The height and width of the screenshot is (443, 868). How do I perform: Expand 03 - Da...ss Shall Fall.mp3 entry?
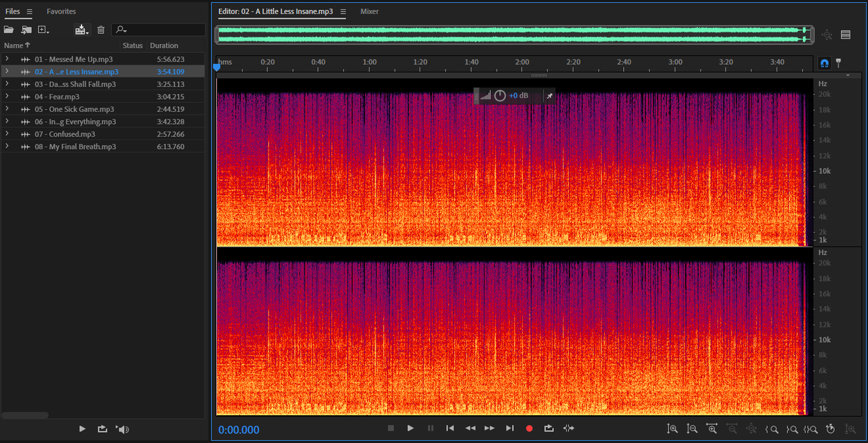tap(7, 84)
